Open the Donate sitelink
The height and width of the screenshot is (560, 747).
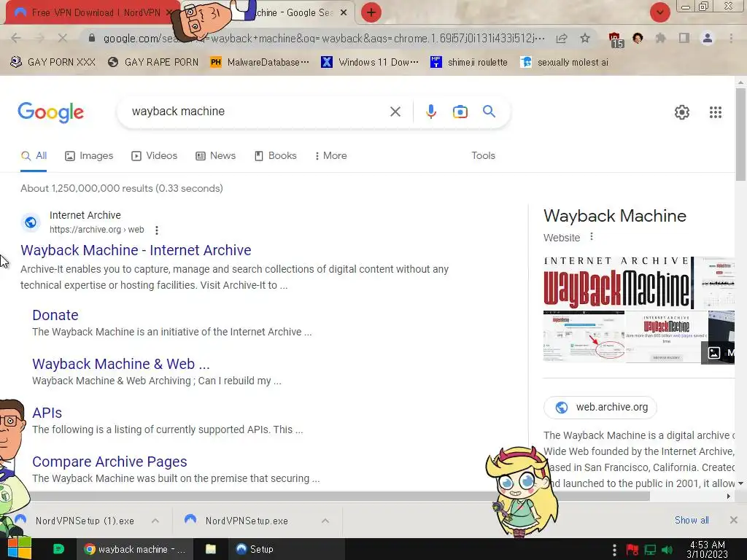(x=55, y=315)
